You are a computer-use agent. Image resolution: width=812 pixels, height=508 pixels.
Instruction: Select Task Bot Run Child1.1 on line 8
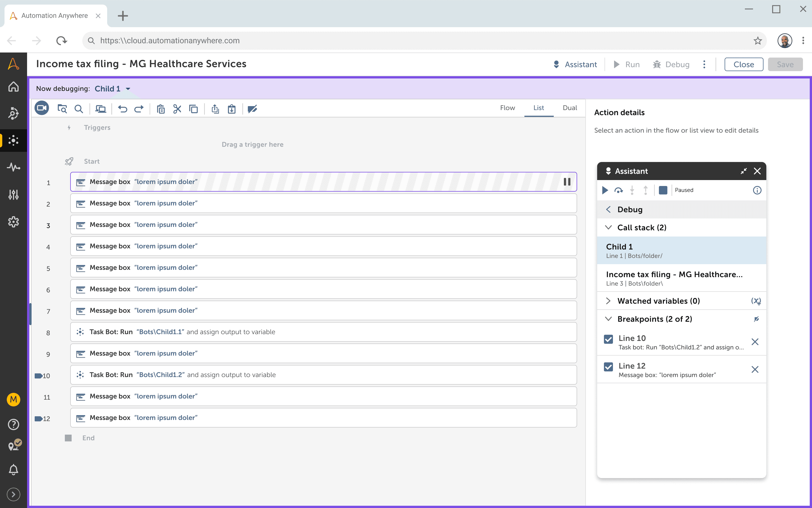[323, 332]
